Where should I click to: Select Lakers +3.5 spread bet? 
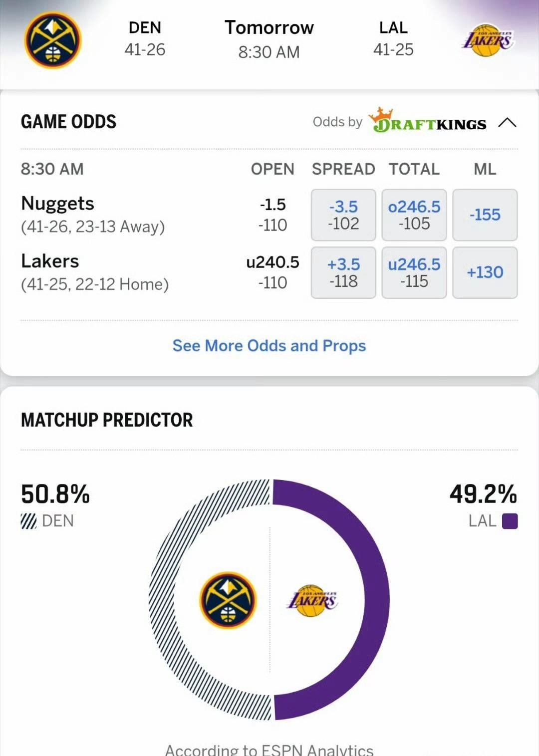(343, 272)
